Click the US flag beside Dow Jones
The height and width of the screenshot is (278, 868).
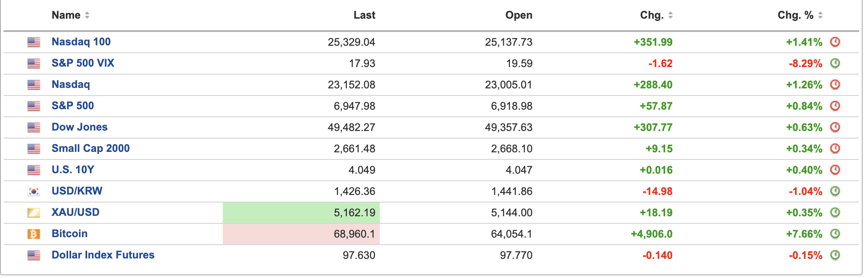pyautogui.click(x=34, y=127)
